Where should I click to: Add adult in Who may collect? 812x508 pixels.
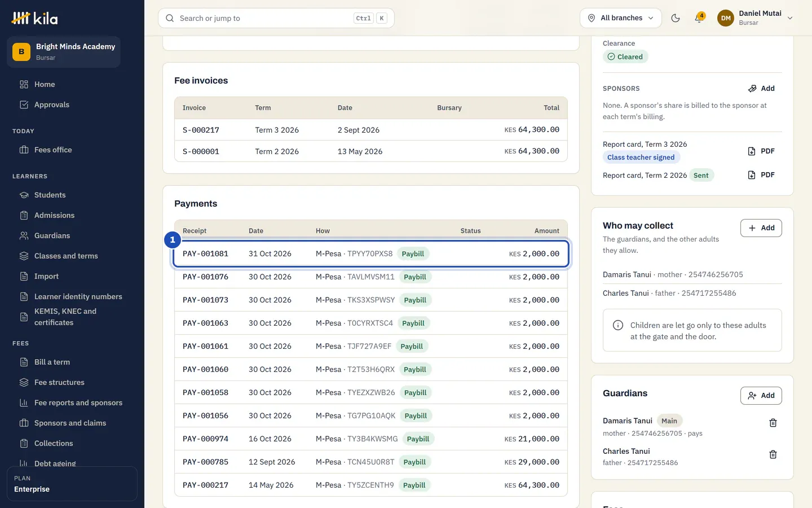[x=761, y=228]
